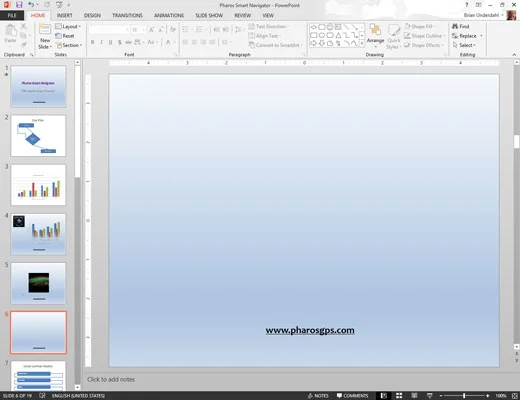The width and height of the screenshot is (520, 400).
Task: Open the Section dropdown
Action: point(69,45)
